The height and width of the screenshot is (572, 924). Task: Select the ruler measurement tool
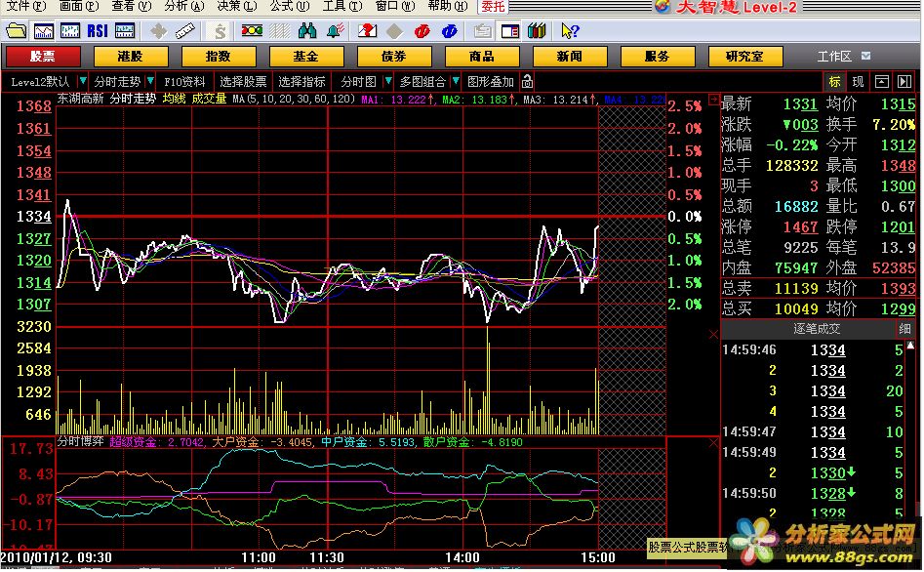pos(185,30)
